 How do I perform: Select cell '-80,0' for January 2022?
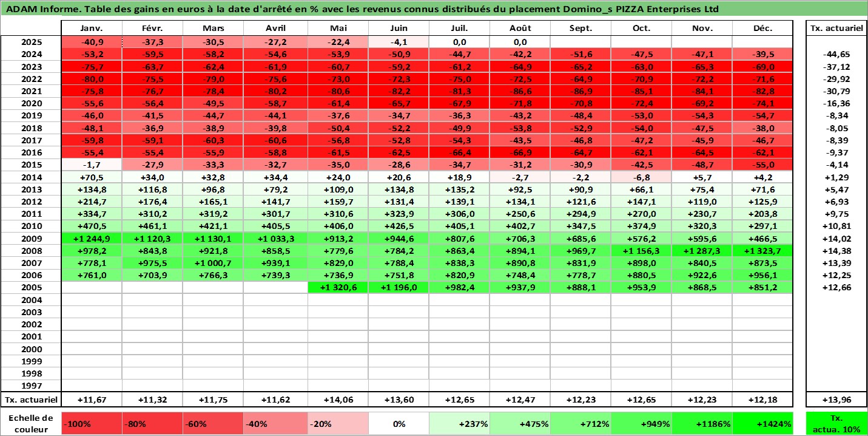92,79
